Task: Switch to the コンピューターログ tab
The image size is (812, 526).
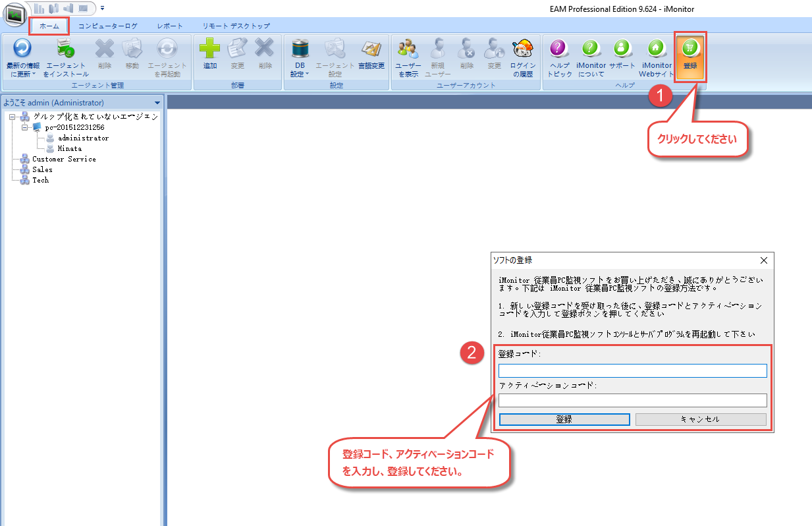Action: [x=108, y=26]
